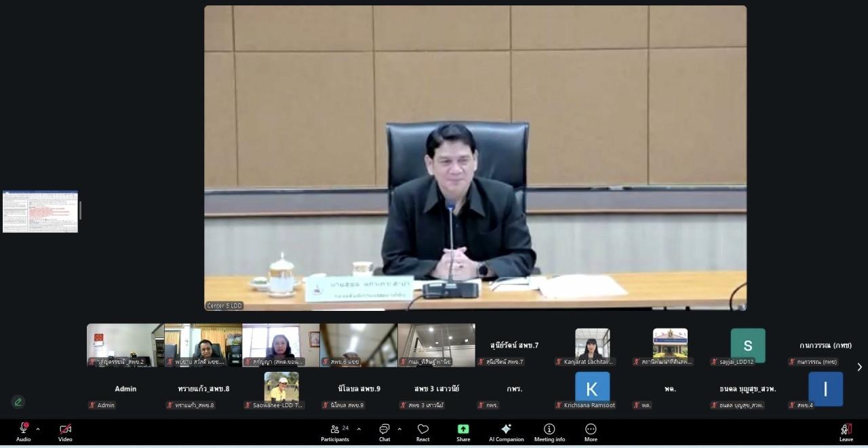Click the Center 5 LDD main speaker video

(475, 157)
